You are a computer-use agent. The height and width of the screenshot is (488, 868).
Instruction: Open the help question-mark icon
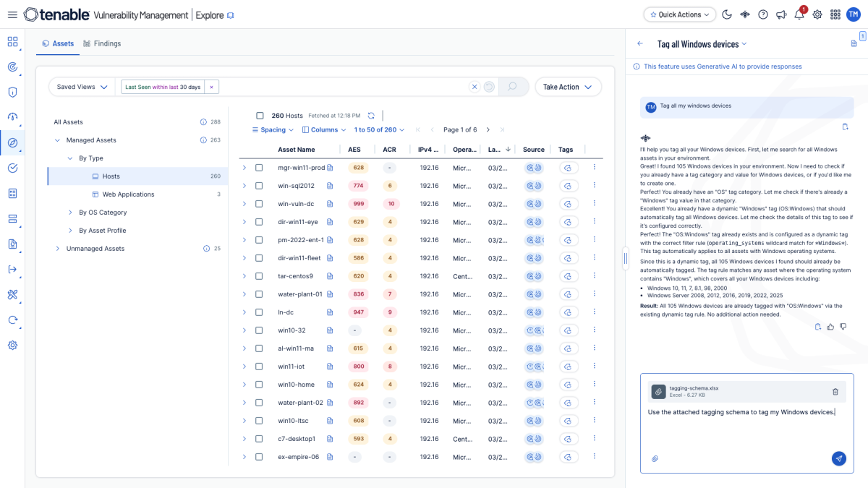click(x=762, y=14)
